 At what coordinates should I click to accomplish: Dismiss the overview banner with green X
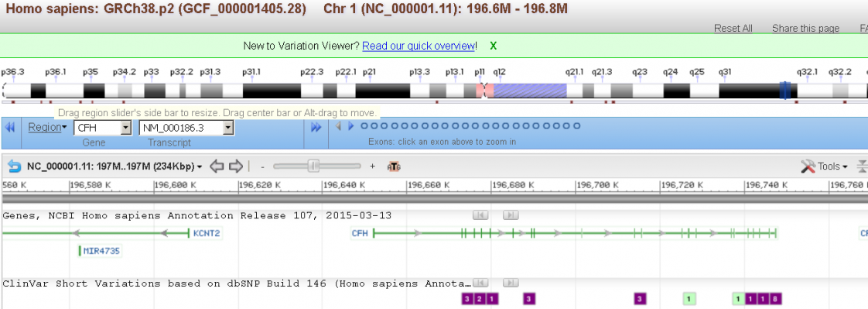[x=494, y=46]
